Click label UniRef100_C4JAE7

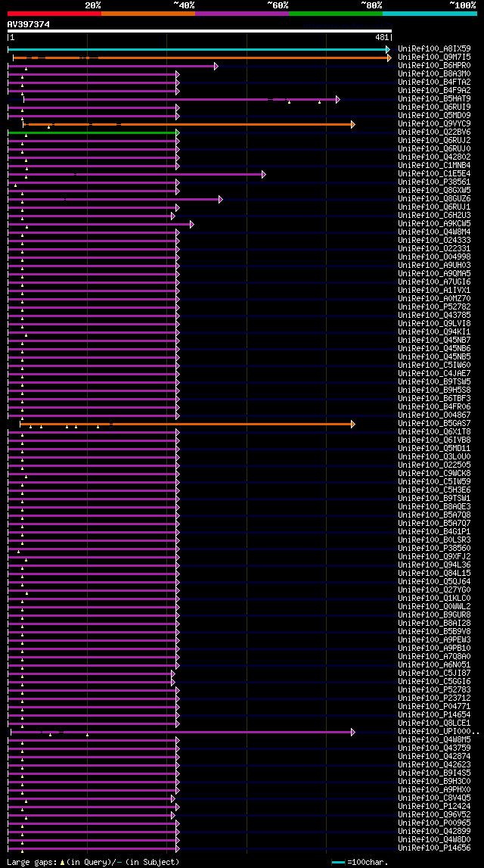pos(434,373)
